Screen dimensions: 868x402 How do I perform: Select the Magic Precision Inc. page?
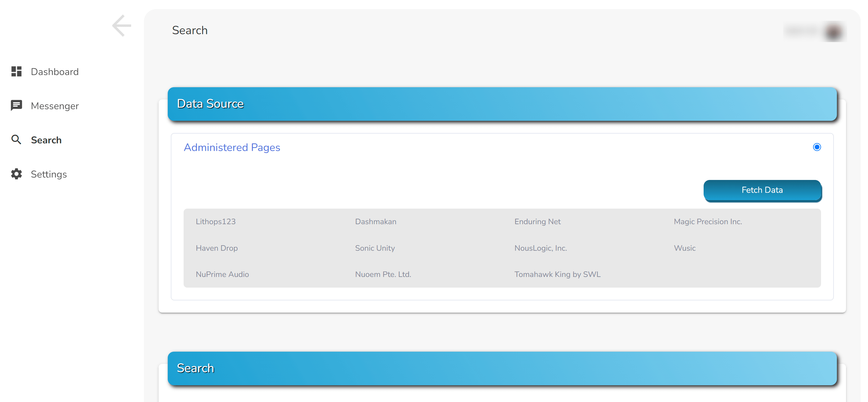pyautogui.click(x=708, y=222)
